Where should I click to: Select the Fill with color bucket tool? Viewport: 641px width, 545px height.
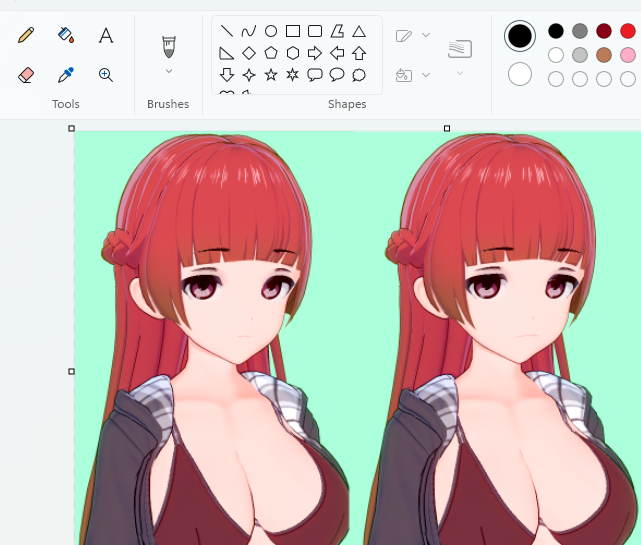pos(66,35)
